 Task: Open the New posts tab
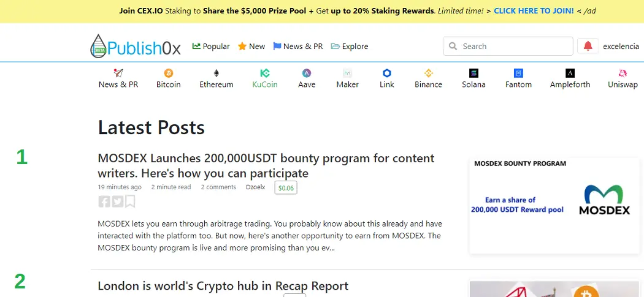tap(251, 47)
